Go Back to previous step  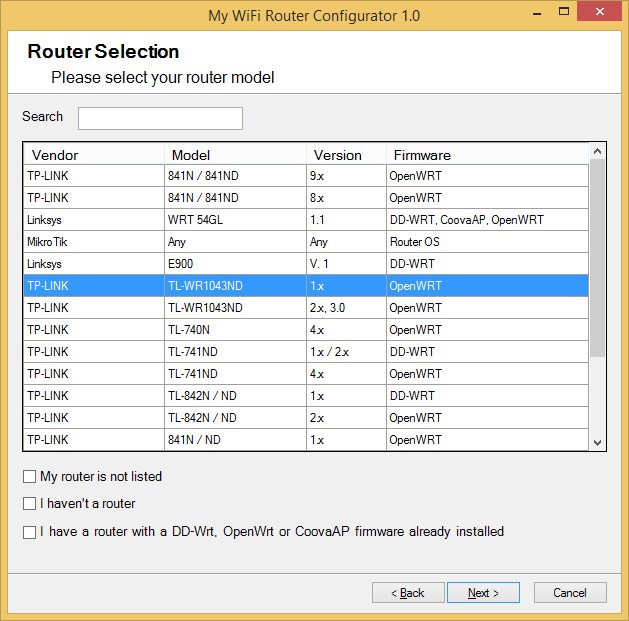(x=408, y=593)
